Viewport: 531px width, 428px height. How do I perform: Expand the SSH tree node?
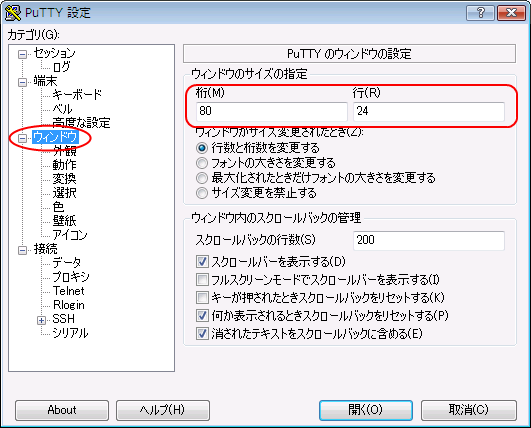point(41,320)
